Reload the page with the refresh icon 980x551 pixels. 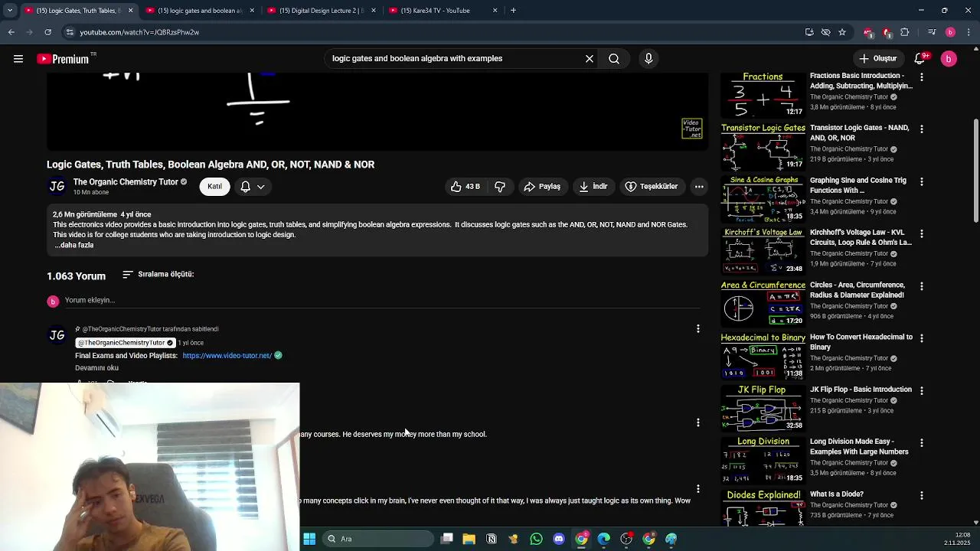pos(47,32)
